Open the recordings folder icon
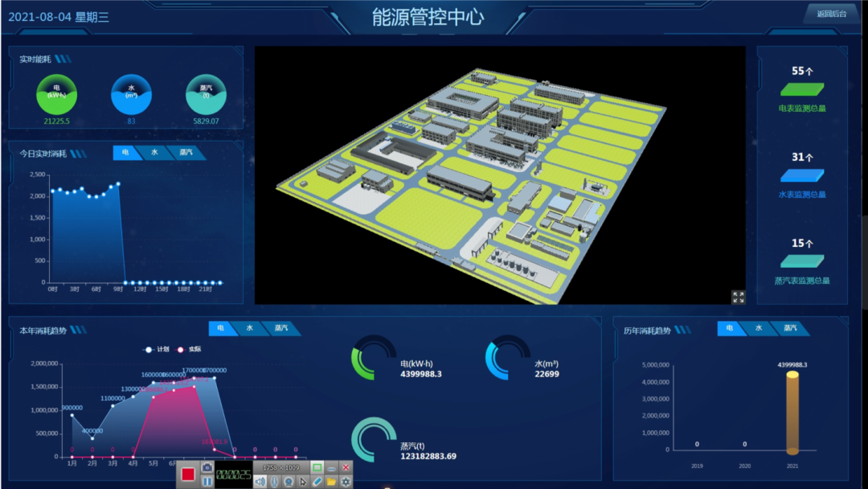Screen dimensions: 868x489 [x=332, y=482]
